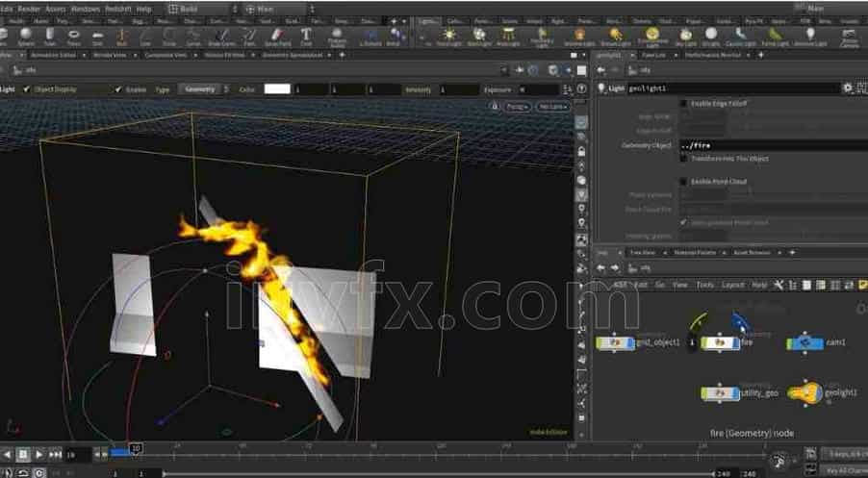Open the network editor Layout menu

point(733,285)
